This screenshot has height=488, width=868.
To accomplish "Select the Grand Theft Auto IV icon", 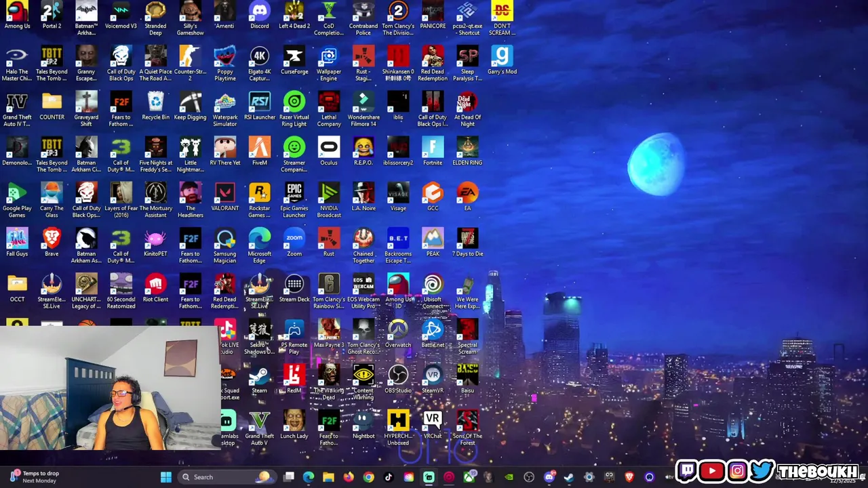I will point(17,108).
